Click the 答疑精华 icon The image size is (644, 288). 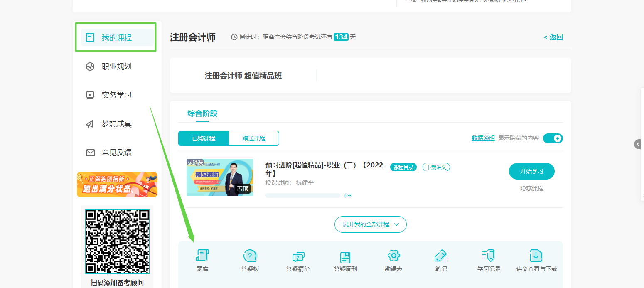(x=298, y=256)
